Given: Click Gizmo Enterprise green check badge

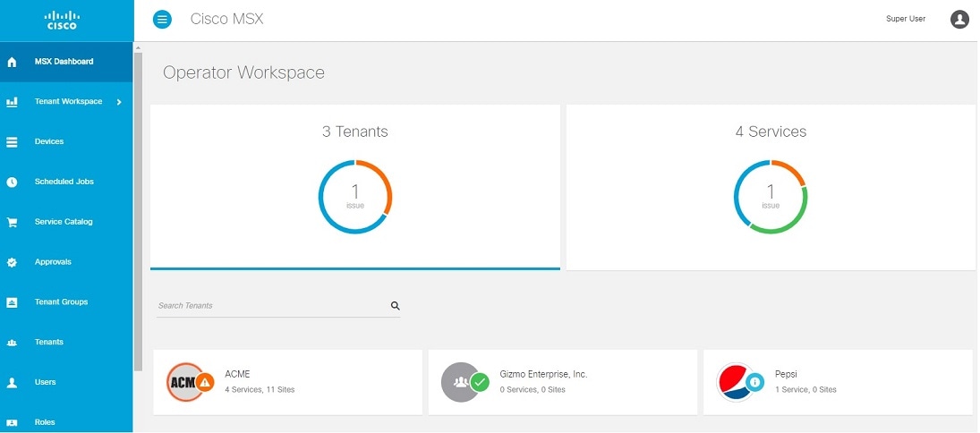Looking at the screenshot, I should click(x=480, y=382).
